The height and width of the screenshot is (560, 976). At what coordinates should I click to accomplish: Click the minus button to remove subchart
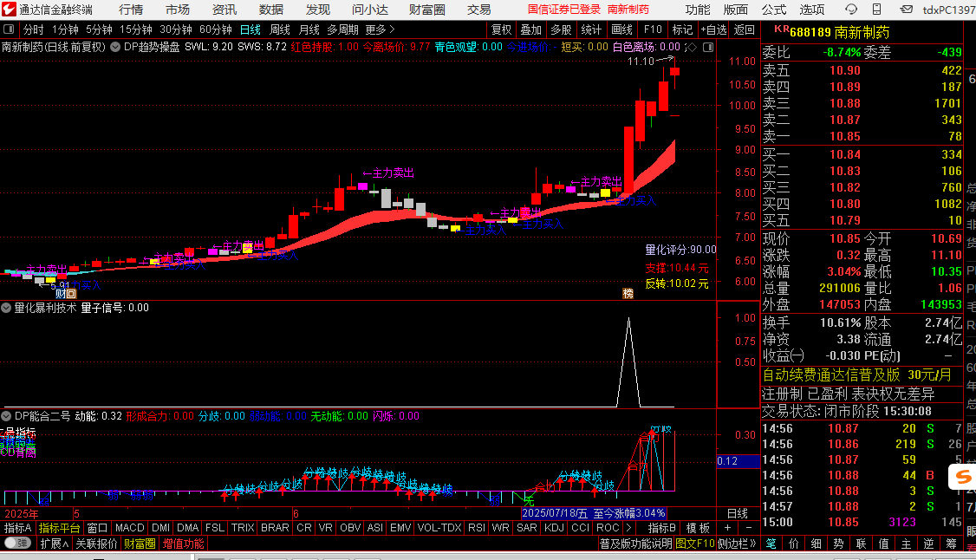click(x=749, y=528)
